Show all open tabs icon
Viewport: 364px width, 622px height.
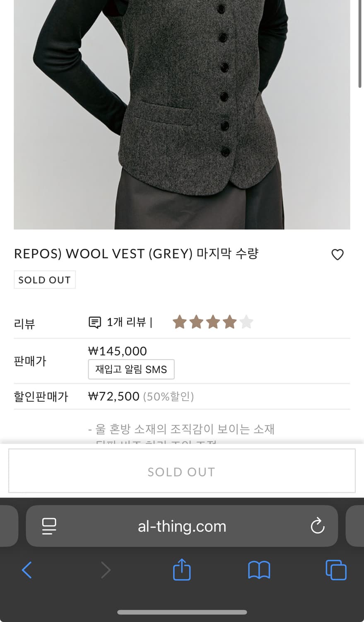tap(336, 570)
